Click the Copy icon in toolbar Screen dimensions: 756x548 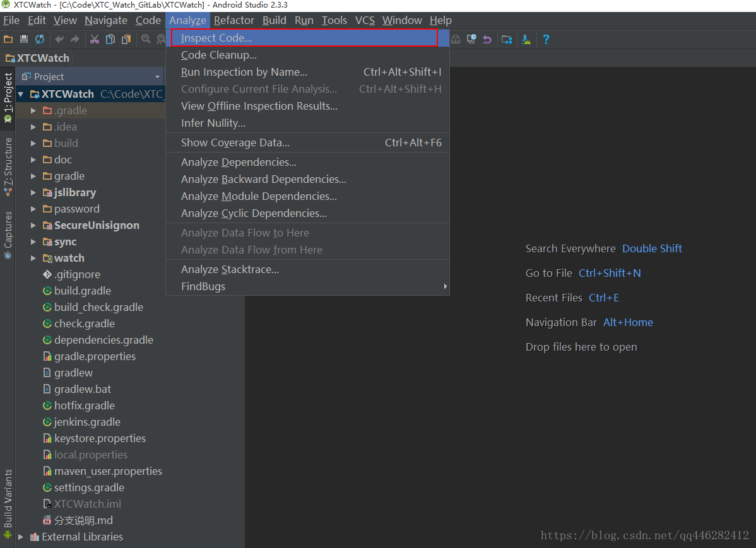pyautogui.click(x=110, y=40)
